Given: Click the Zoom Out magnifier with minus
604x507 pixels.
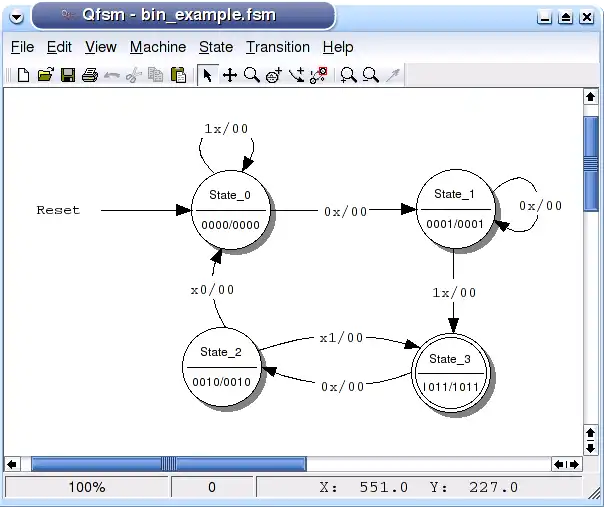Looking at the screenshot, I should (x=371, y=75).
